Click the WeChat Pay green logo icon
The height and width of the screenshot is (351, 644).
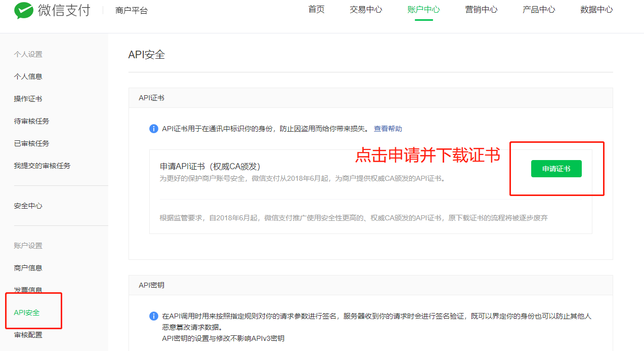point(23,10)
